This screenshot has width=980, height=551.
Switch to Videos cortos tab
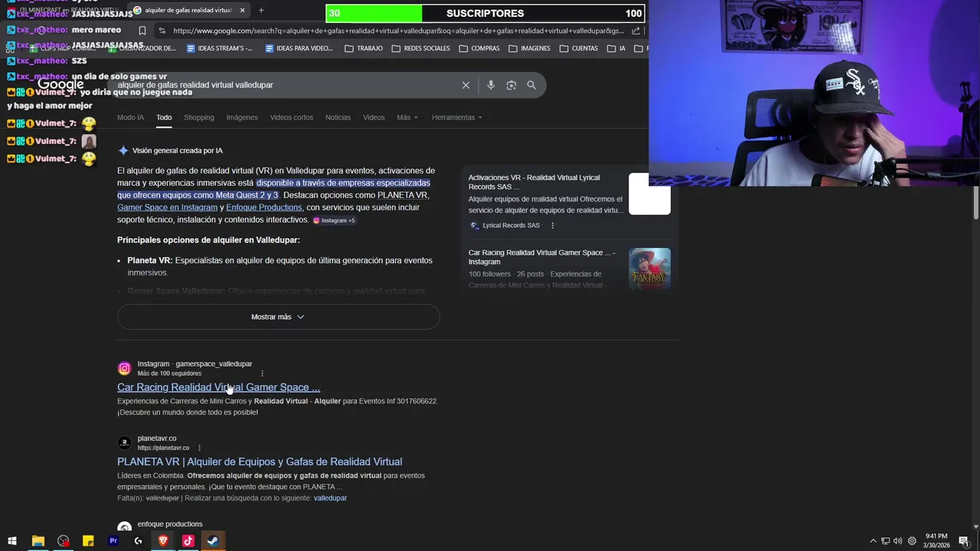pos(292,117)
